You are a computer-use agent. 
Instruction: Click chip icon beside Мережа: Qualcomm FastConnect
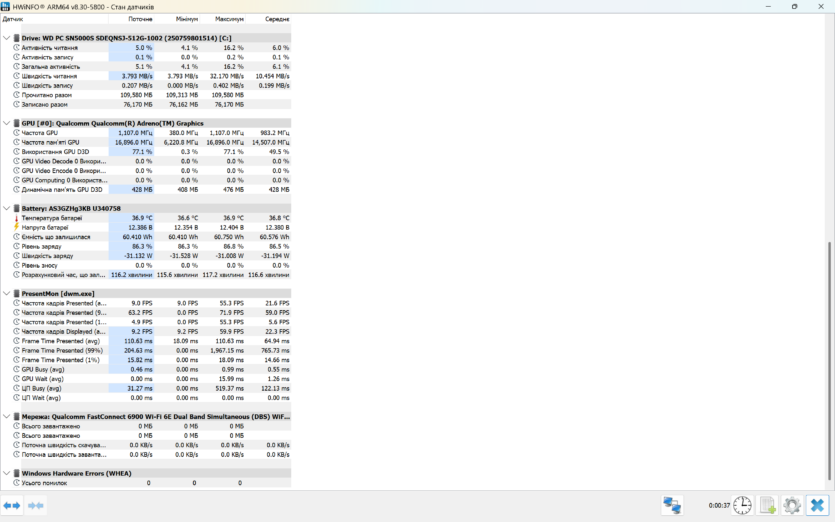(x=17, y=417)
